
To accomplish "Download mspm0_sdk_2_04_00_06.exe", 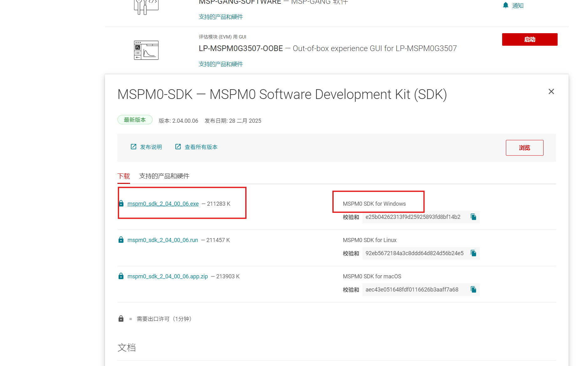I will click(163, 204).
